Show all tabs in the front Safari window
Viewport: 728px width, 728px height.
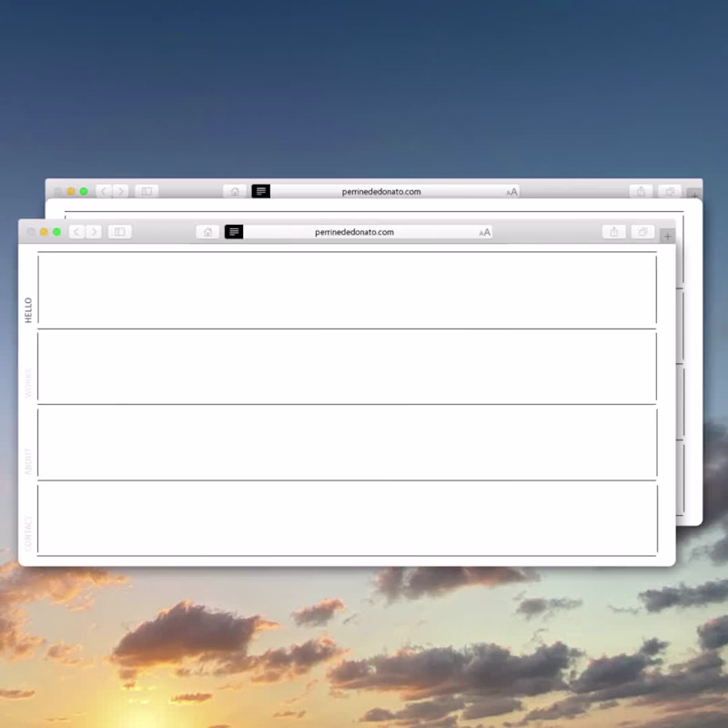[x=643, y=232]
